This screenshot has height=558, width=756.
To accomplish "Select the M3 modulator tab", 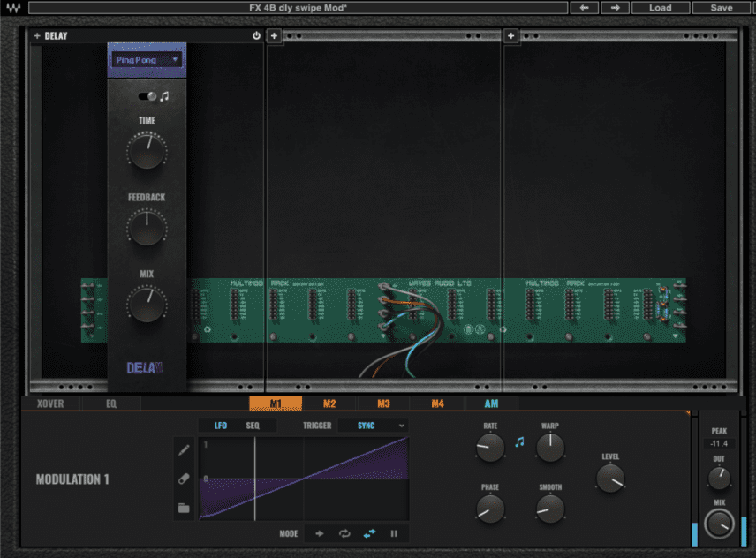I will (384, 403).
